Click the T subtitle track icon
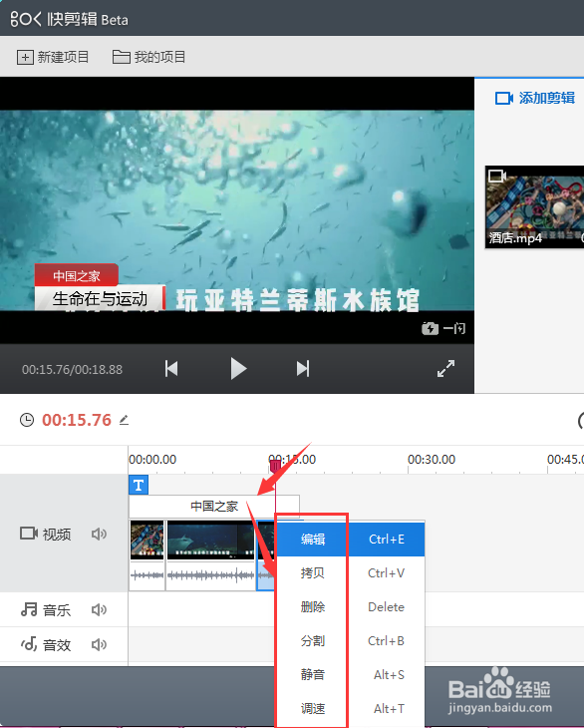This screenshot has width=584, height=728. (x=139, y=486)
